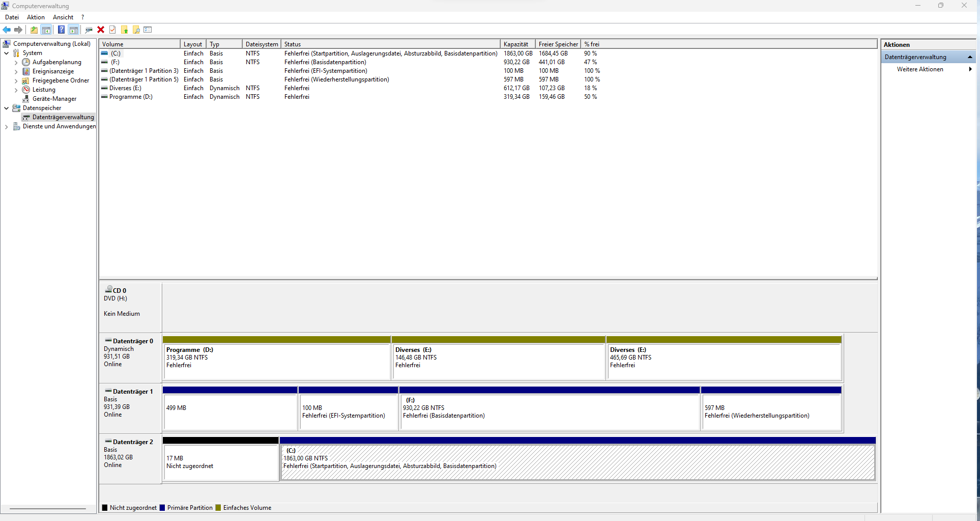Toggle the action pane toolbar icon

tap(74, 30)
